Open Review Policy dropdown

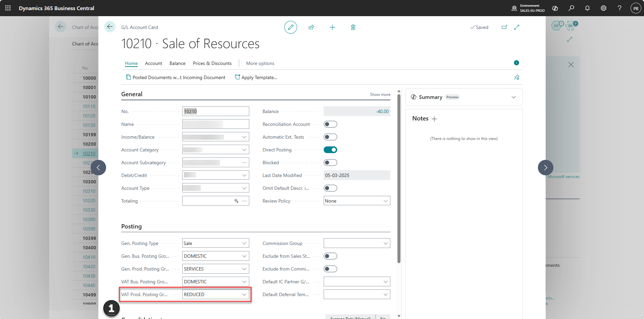coord(386,201)
